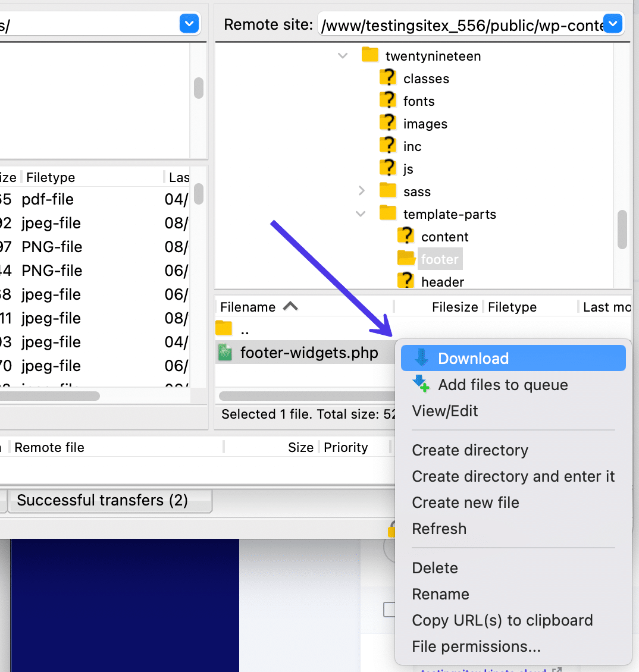Screen dimensions: 639x672
Task: Open the remote site path dropdown
Action: pyautogui.click(x=612, y=24)
